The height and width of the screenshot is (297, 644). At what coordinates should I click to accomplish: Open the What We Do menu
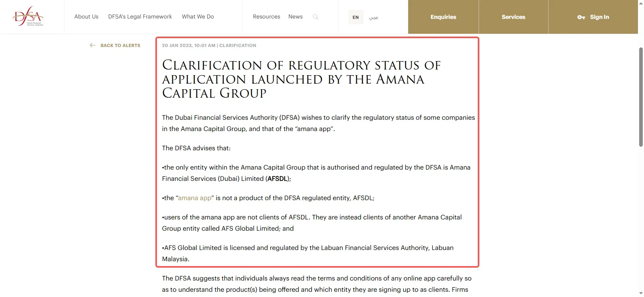tap(198, 16)
